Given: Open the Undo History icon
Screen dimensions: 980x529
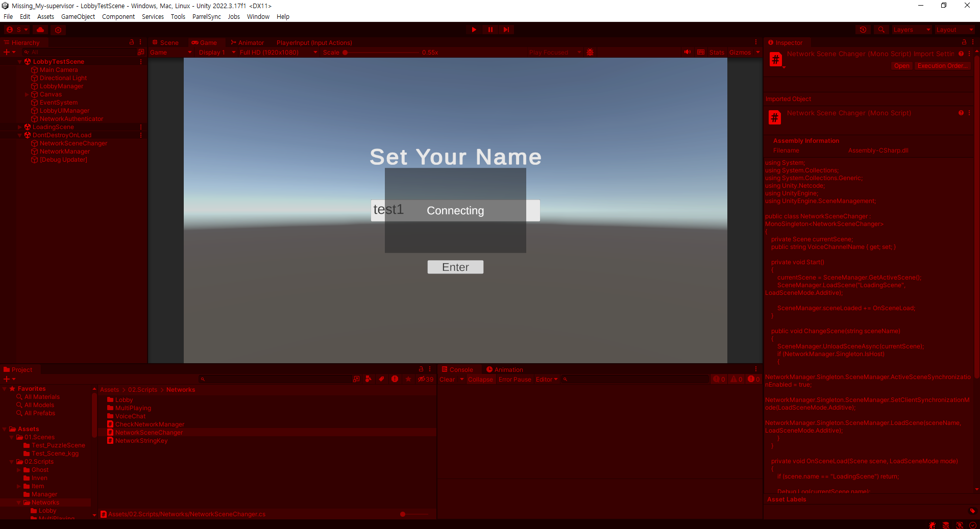Looking at the screenshot, I should pyautogui.click(x=863, y=30).
